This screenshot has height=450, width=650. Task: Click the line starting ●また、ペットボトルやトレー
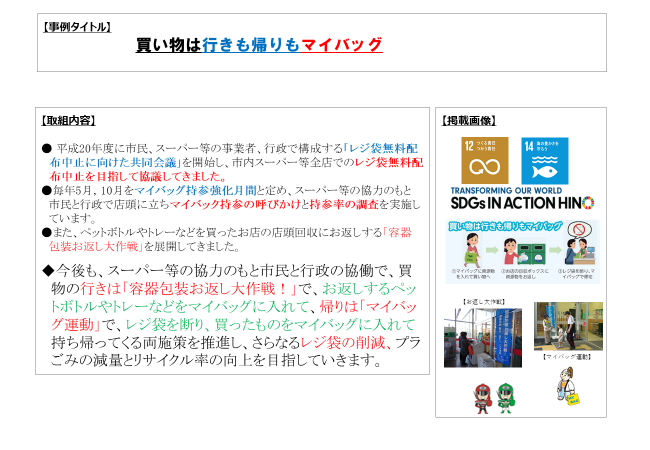tap(226, 232)
